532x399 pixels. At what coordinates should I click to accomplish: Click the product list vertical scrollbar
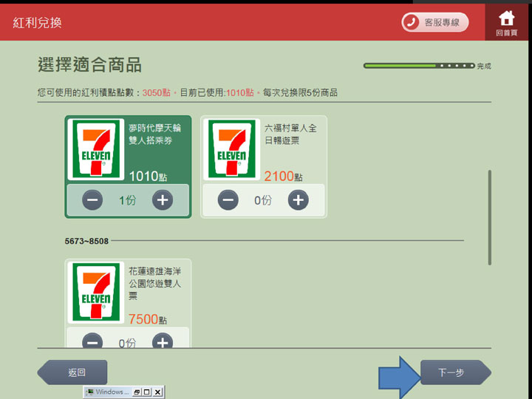click(x=490, y=217)
